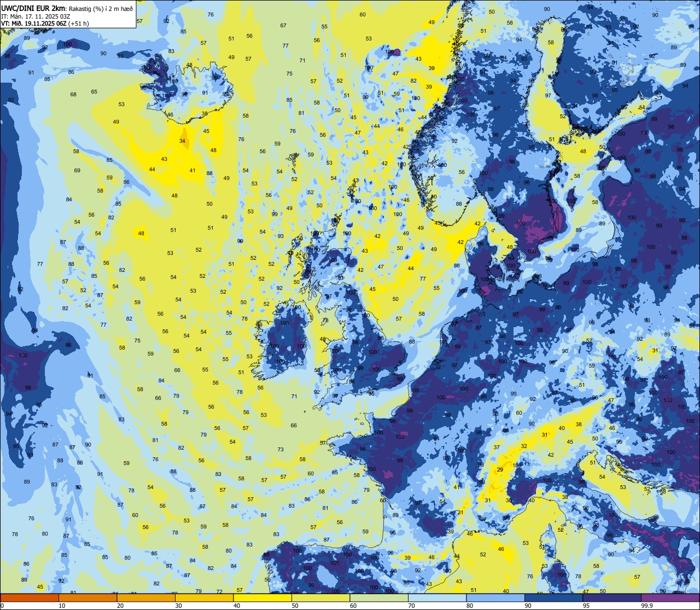
Task: Click the 'VT: Mið. 19.11.2025 06Z (+51 h)' line
Action: pyautogui.click(x=45, y=23)
